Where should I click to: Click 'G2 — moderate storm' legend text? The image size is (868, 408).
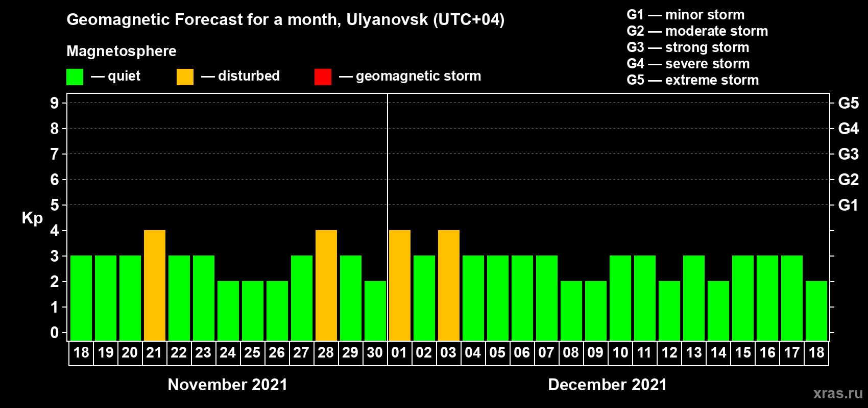point(697,31)
